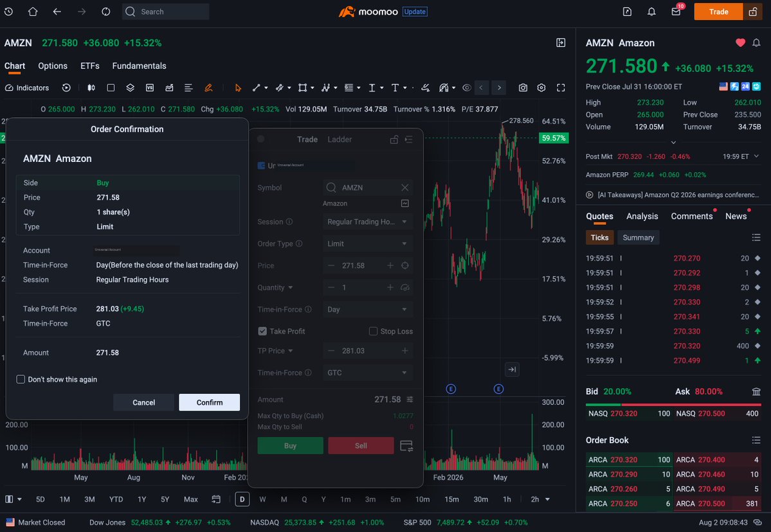Expand the Post Mkt 19:59 ET chevron
Image resolution: width=771 pixels, height=532 pixels.
tap(756, 156)
